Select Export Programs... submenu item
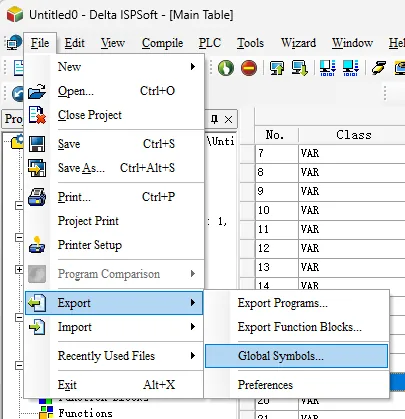This screenshot has height=419, width=405. 296,303
